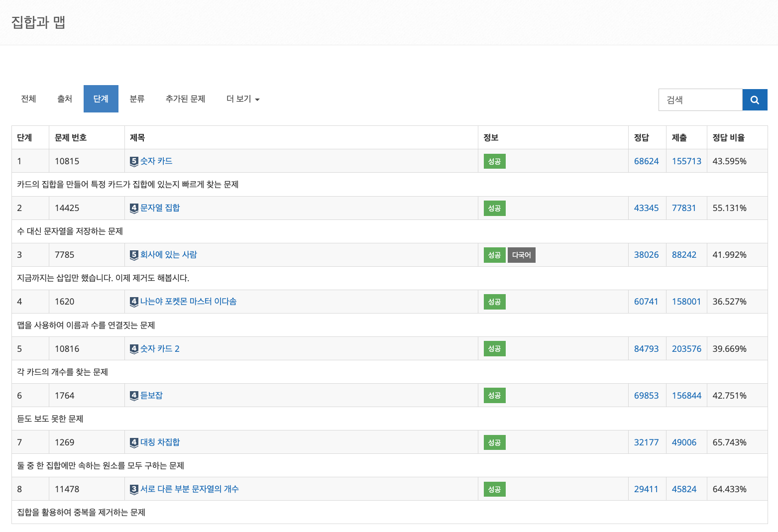The width and height of the screenshot is (778, 532).
Task: Click inside the 검색 search field
Action: (700, 100)
